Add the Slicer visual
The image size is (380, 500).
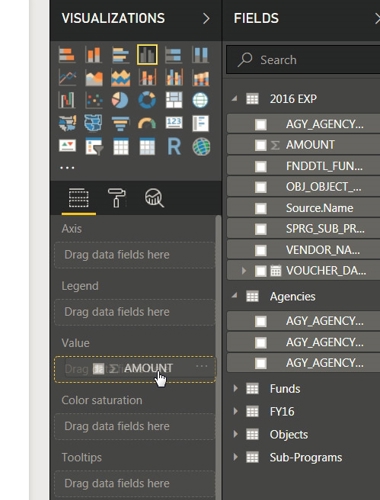click(x=94, y=147)
